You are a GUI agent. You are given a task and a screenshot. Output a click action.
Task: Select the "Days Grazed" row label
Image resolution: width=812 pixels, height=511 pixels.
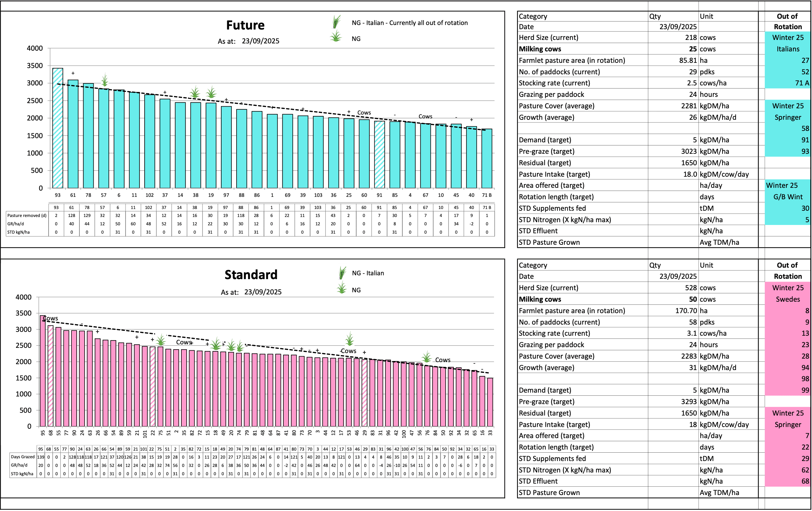click(23, 457)
